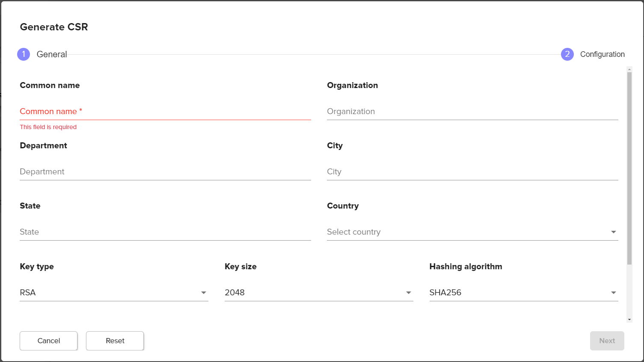The image size is (644, 362).
Task: Expand Hashing algorithm SHA256 dropdown
Action: point(523,293)
